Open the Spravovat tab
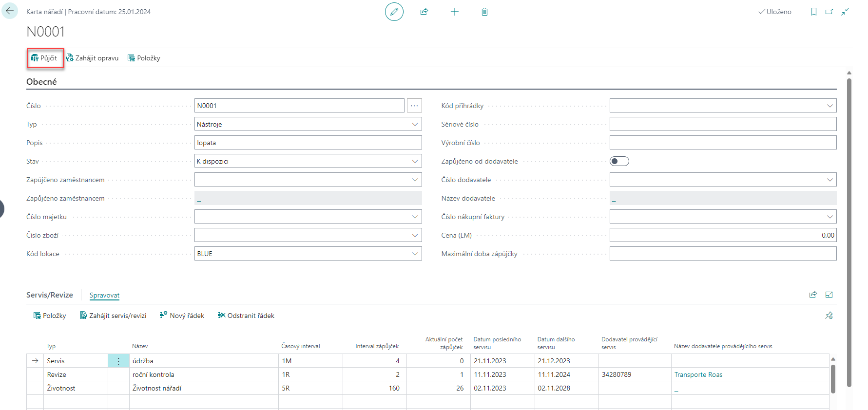Image resolution: width=868 pixels, height=410 pixels. [104, 295]
